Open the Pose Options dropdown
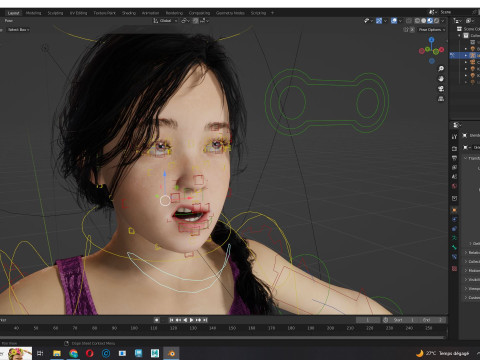480x360 pixels. pos(432,30)
